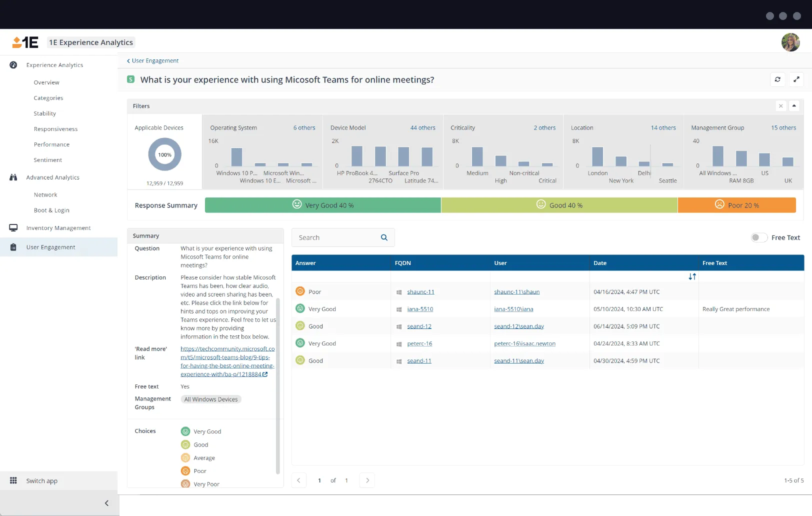This screenshot has width=812, height=516.
Task: Open the iana-5510 device link
Action: click(x=420, y=309)
